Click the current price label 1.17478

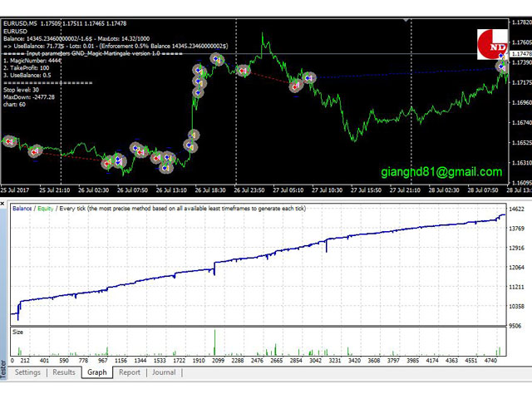[x=520, y=54]
